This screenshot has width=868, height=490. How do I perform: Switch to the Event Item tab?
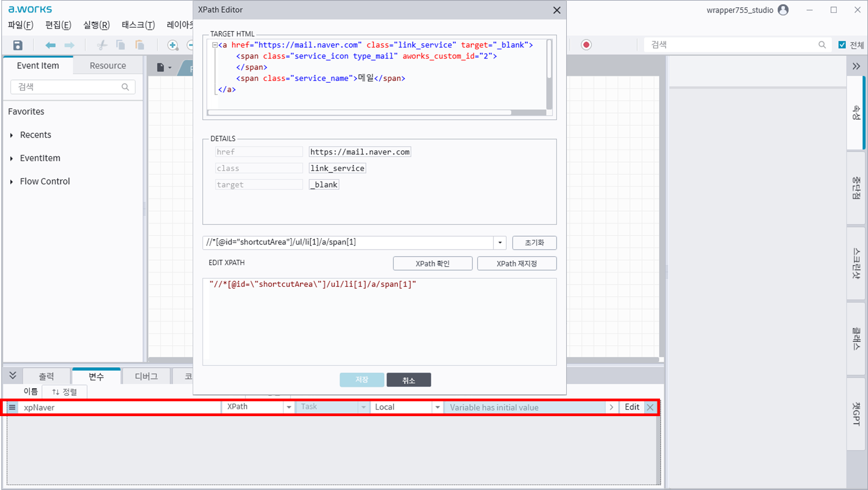[38, 66]
